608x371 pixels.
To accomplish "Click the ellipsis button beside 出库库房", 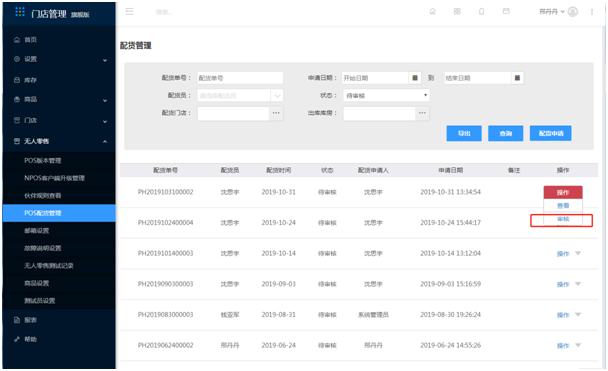I will coord(422,113).
